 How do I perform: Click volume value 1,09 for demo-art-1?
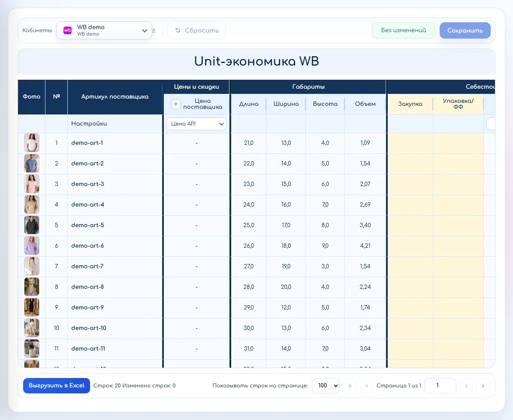click(365, 143)
